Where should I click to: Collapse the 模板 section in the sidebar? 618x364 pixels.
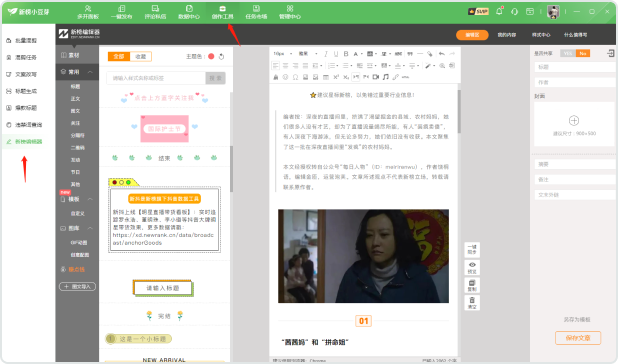(x=90, y=199)
